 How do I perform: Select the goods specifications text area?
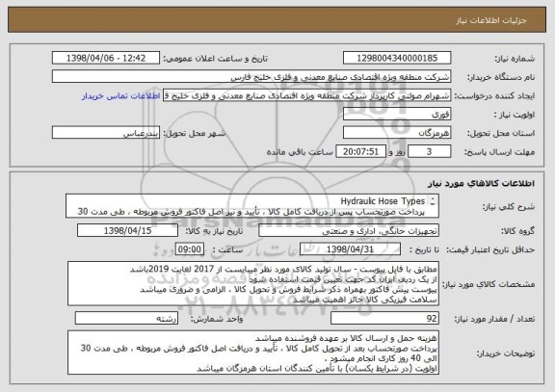[253, 284]
